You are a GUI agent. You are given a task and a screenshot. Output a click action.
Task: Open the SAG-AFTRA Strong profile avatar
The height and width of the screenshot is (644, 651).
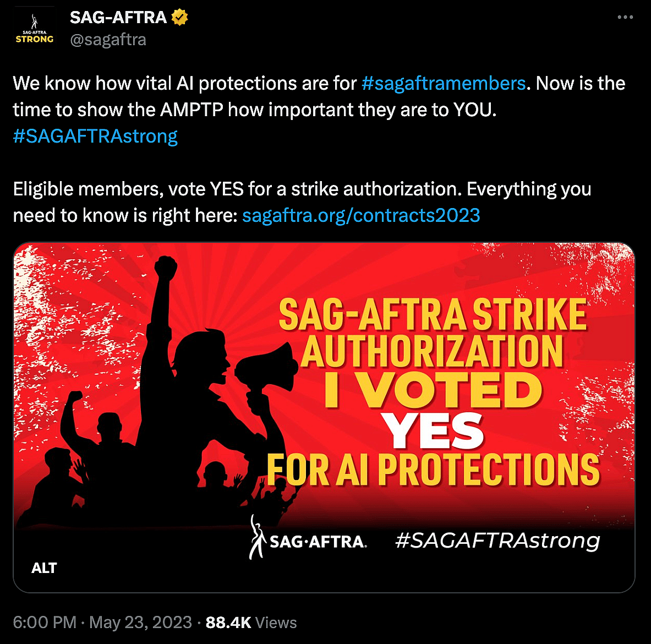click(34, 29)
